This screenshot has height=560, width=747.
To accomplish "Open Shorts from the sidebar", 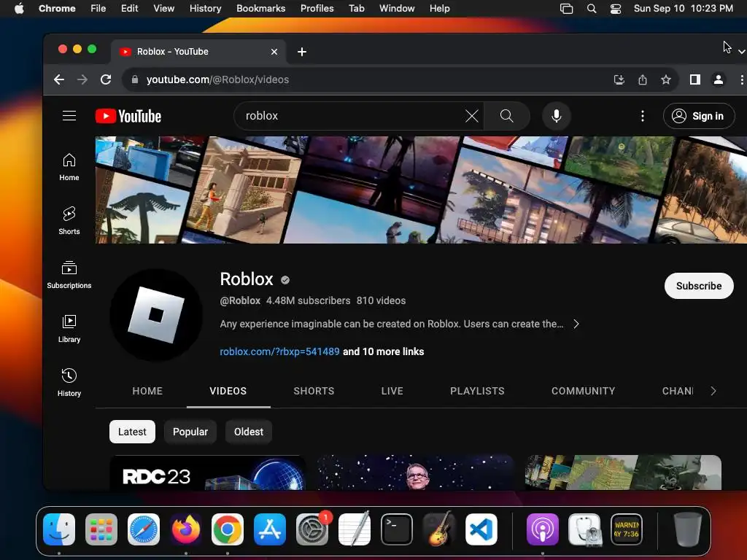I will [69, 220].
